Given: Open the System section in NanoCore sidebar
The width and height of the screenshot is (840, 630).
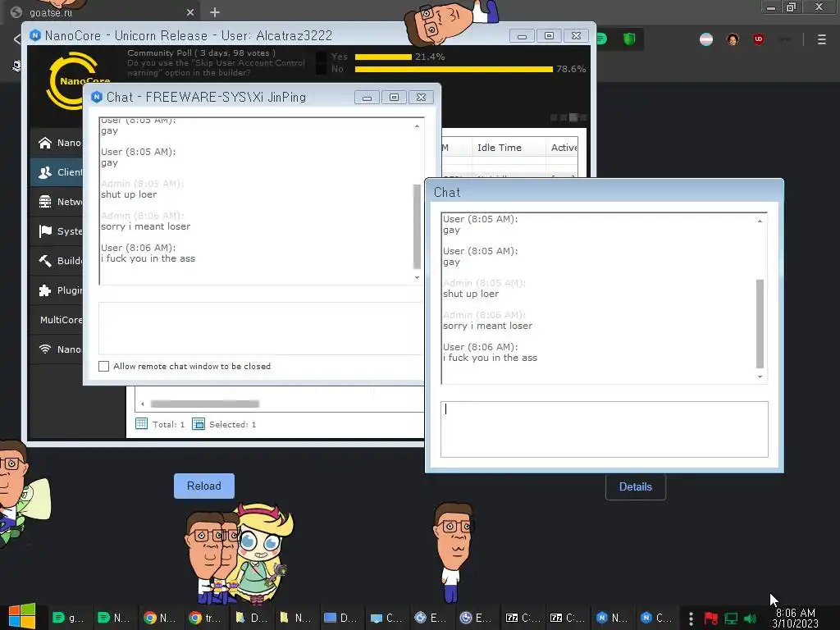Looking at the screenshot, I should click(57, 231).
